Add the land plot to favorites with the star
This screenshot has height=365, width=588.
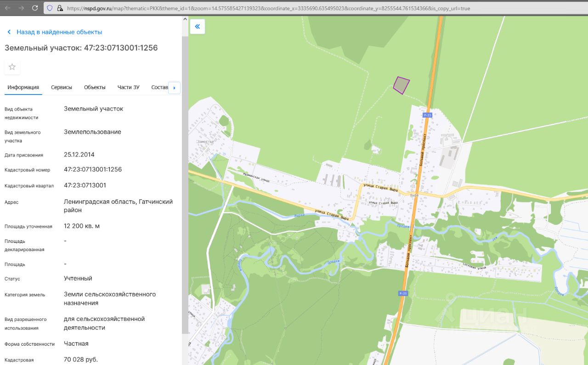click(12, 67)
